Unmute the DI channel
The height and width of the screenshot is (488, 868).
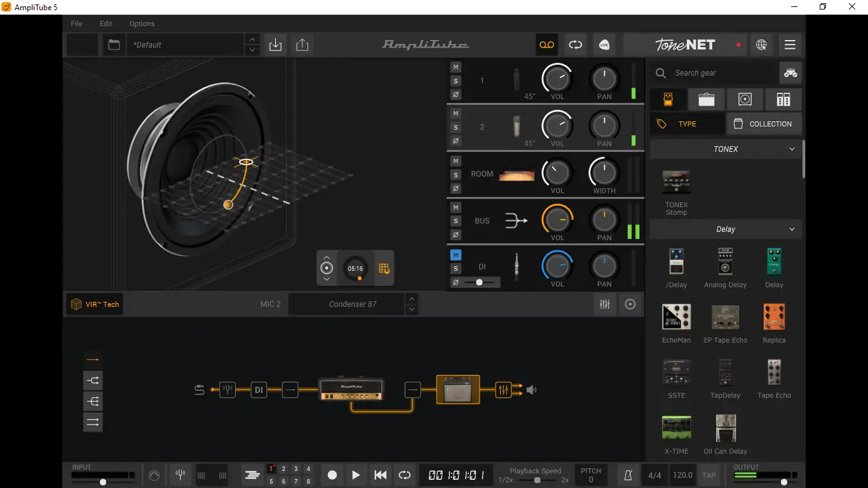coord(456,255)
